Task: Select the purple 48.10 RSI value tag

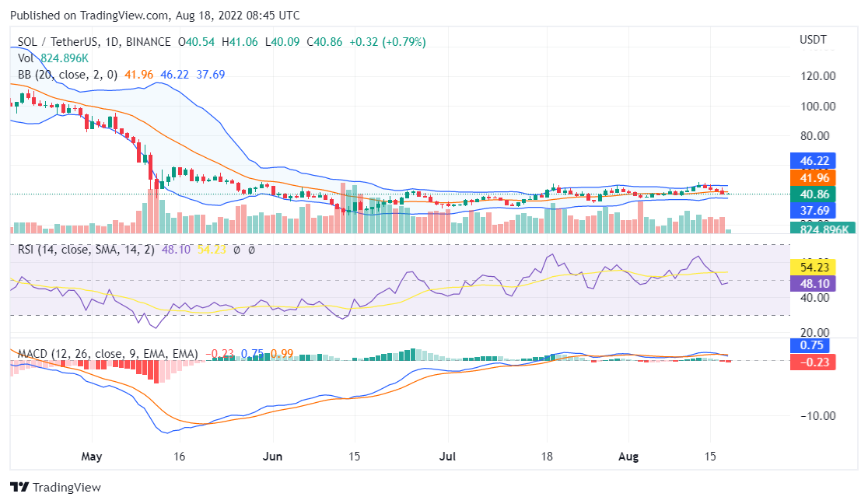Action: 813,284
